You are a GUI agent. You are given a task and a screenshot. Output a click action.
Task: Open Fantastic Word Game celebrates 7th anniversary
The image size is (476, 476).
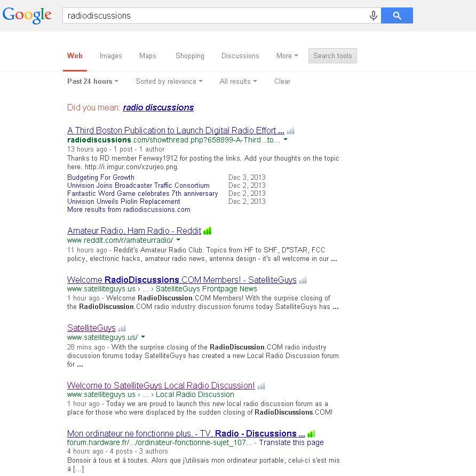tap(142, 193)
